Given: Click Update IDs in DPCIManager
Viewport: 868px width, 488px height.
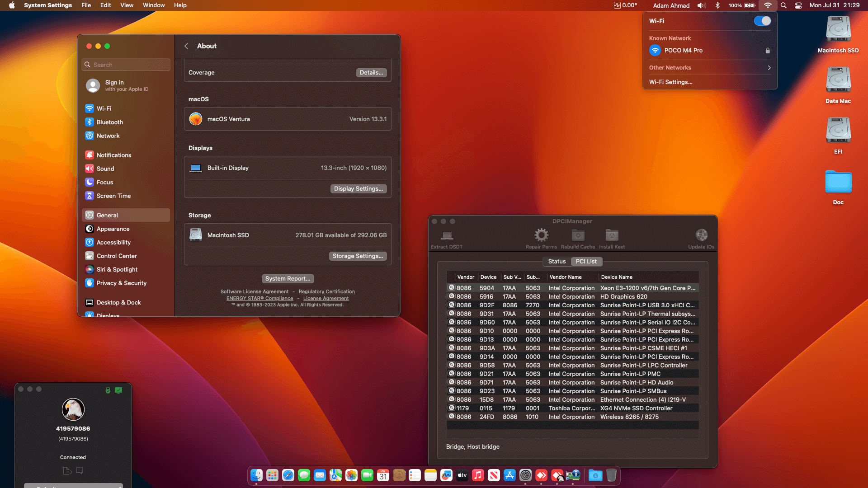Looking at the screenshot, I should coord(701,239).
